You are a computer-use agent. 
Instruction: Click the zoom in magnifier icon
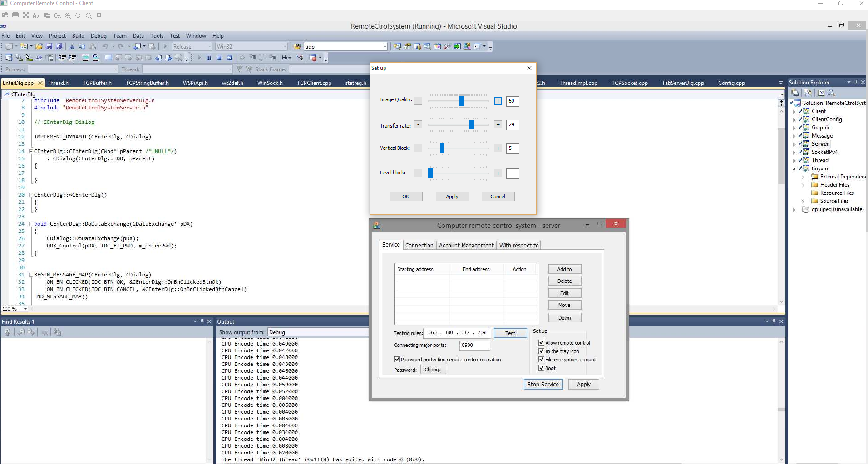click(x=78, y=15)
